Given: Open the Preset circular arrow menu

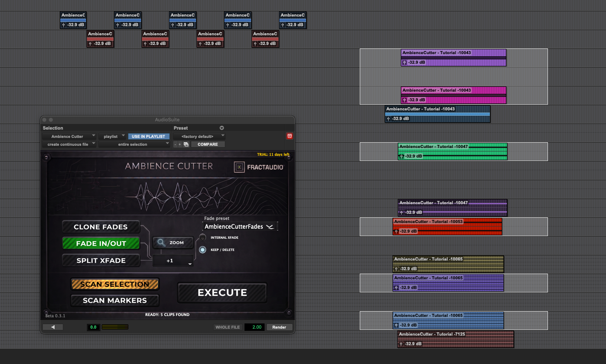Looking at the screenshot, I should tap(221, 128).
